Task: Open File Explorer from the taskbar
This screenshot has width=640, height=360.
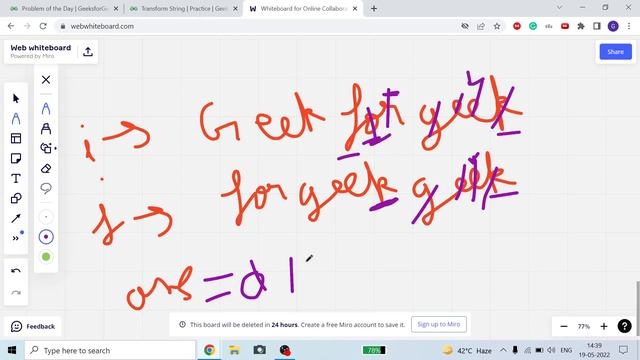Action: 234,350
